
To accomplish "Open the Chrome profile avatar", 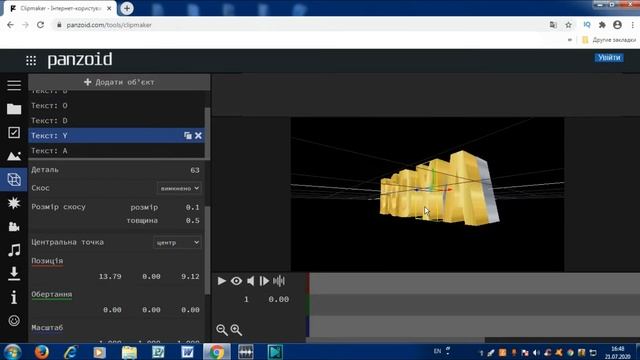I will [617, 25].
